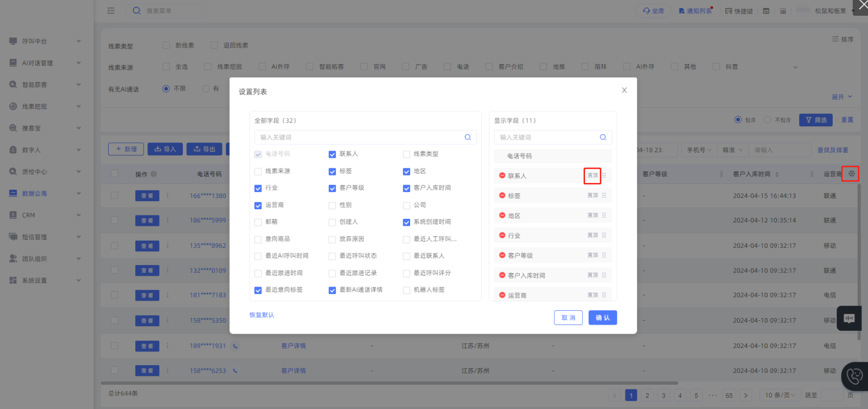Check the 公司 field checkbox
The height and width of the screenshot is (409, 868).
406,205
